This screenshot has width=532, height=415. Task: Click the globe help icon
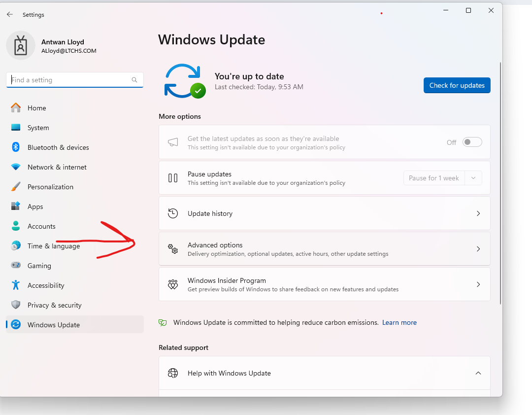(173, 373)
